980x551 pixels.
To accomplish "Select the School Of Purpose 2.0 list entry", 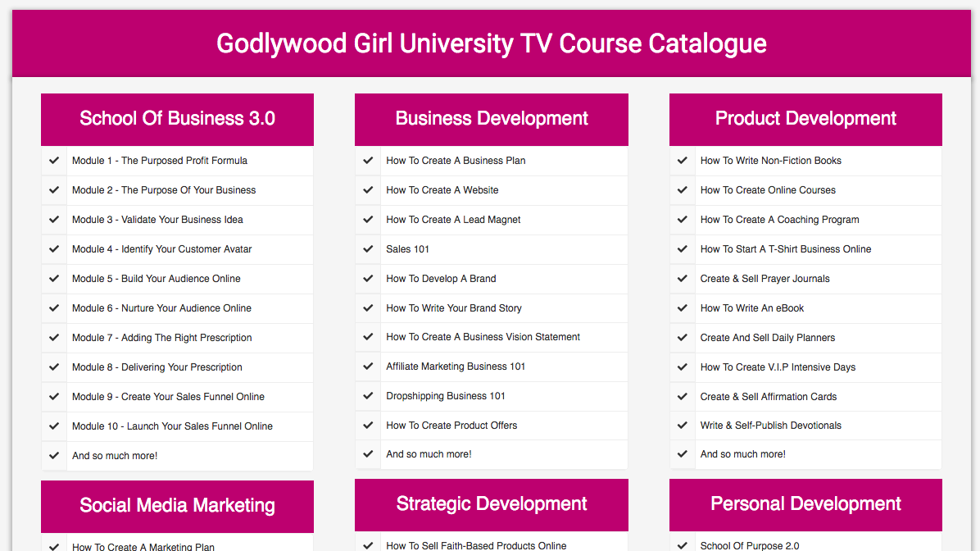I will 750,544.
